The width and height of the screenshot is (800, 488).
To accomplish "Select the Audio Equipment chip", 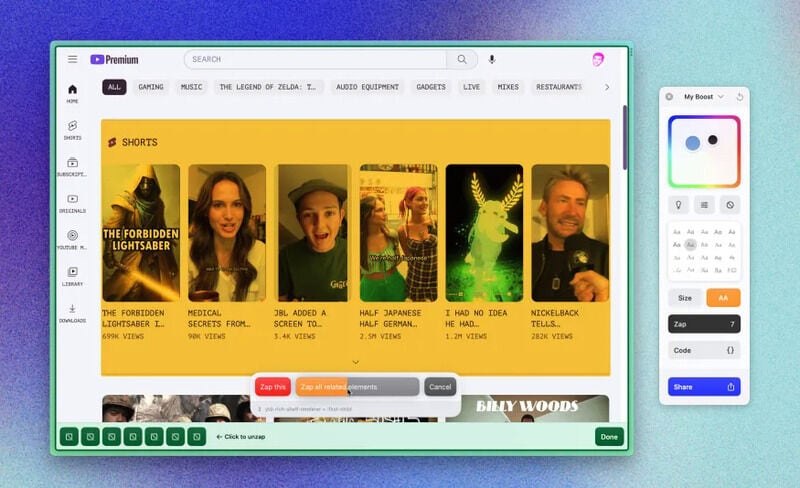I will [x=367, y=87].
